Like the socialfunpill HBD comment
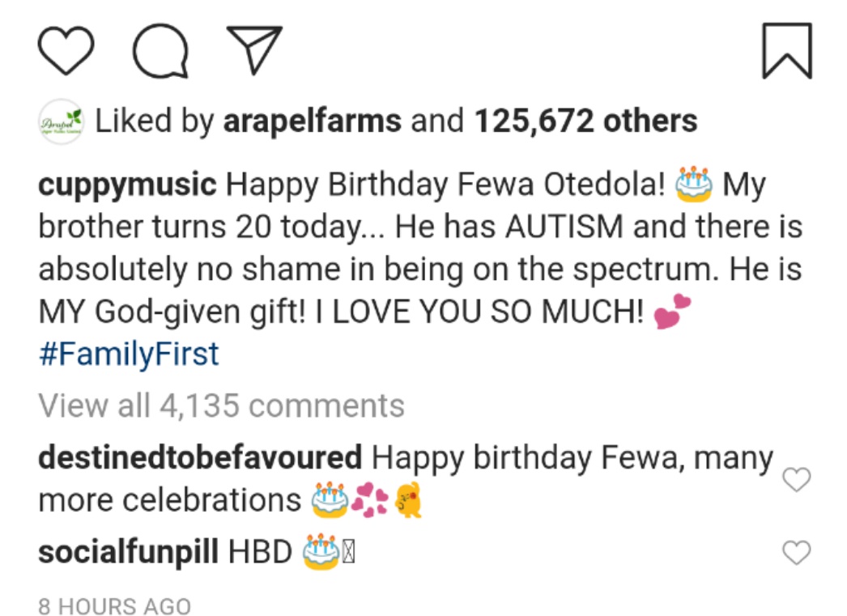 (797, 553)
